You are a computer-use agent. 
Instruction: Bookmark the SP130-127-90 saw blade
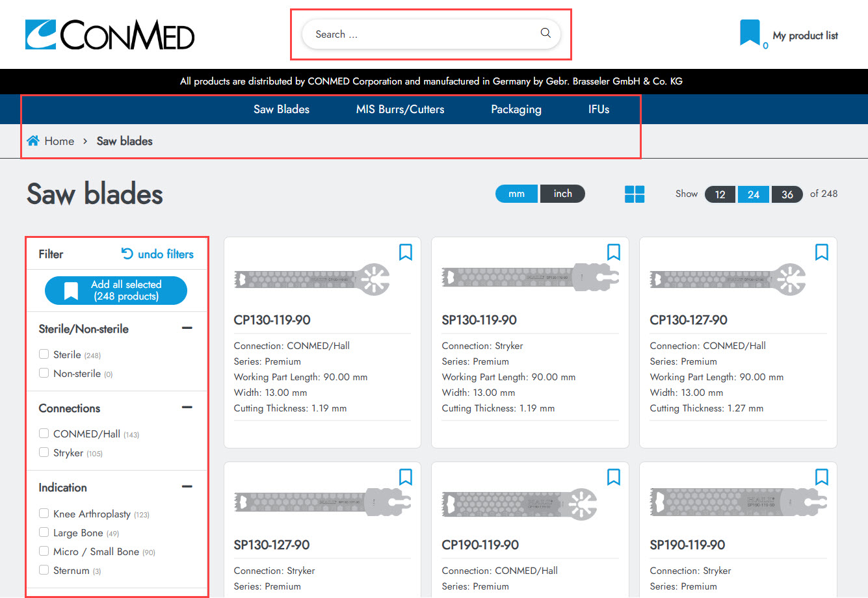click(x=405, y=477)
